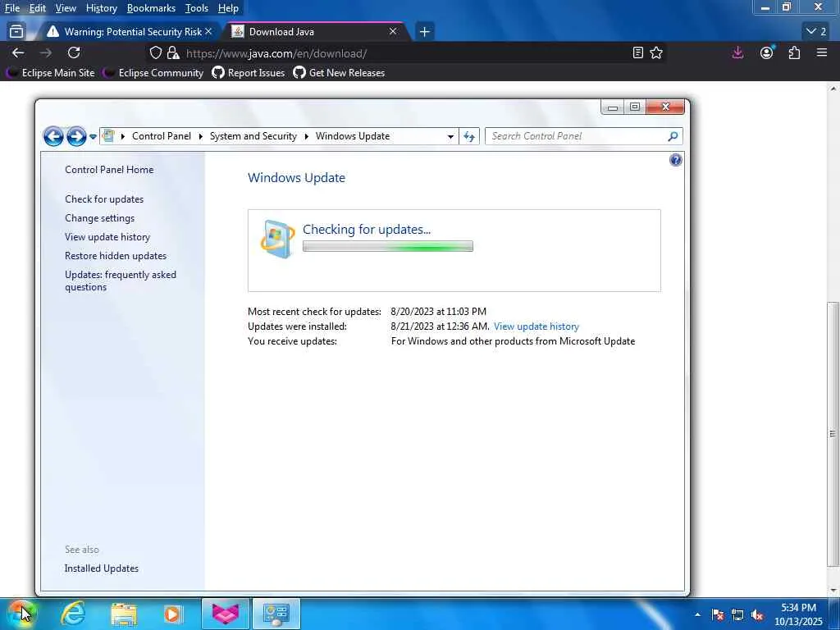Open the Help menu
The height and width of the screenshot is (630, 840).
point(228,8)
